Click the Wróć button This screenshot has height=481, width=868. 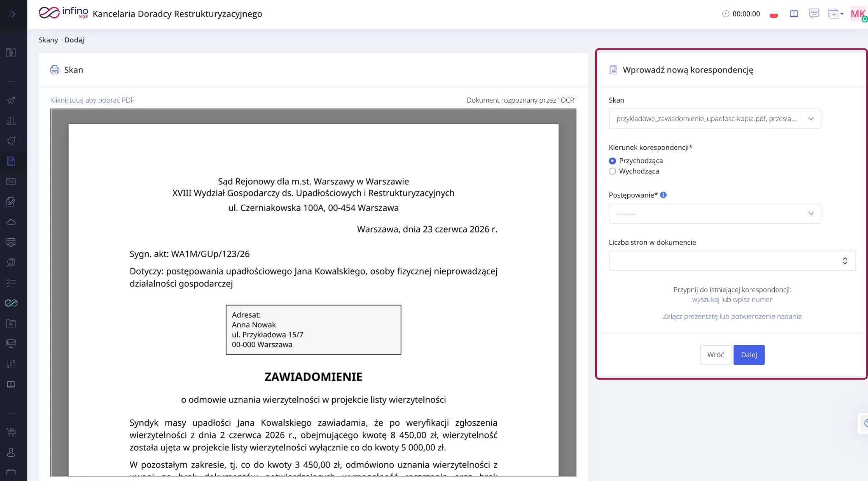point(715,355)
